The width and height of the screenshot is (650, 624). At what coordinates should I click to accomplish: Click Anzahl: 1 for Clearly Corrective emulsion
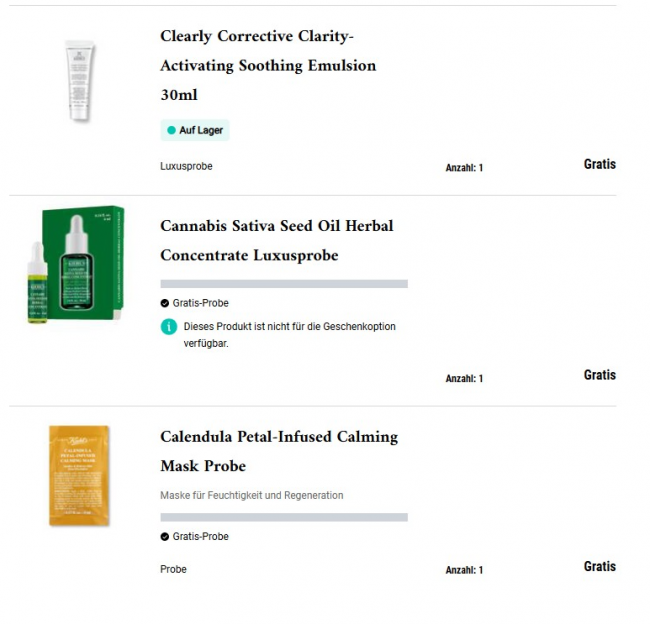click(x=464, y=168)
